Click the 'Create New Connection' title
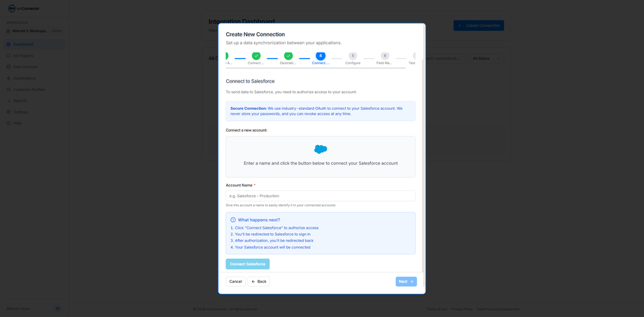Viewport: 644px width, 317px height. click(x=255, y=34)
